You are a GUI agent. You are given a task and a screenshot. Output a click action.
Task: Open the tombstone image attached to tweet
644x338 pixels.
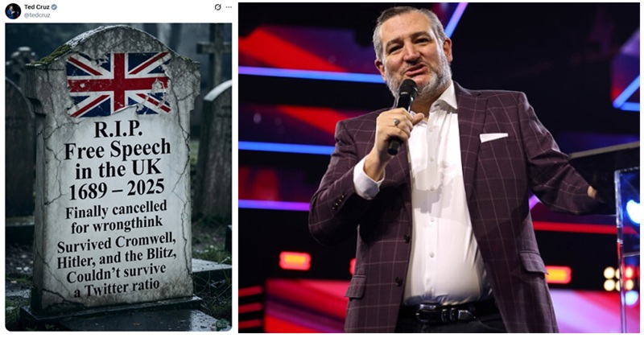pos(118,177)
